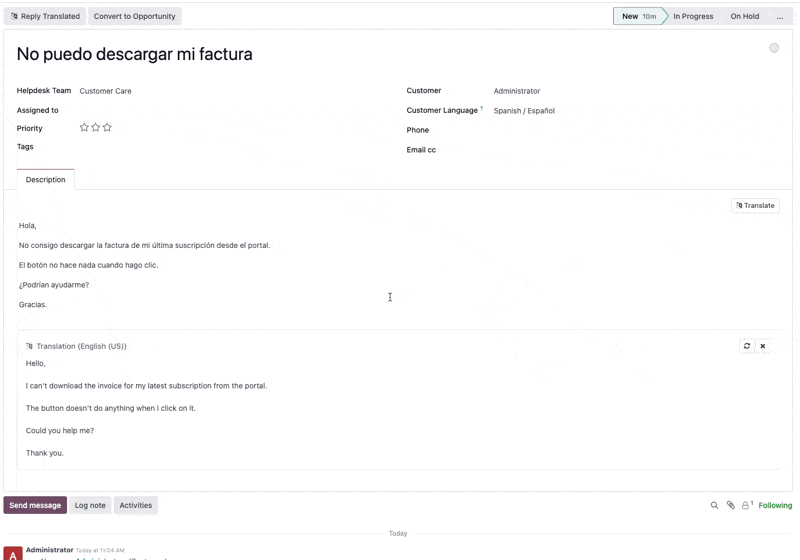The image size is (800, 560).
Task: Click the search messages magnifier icon
Action: tap(714, 506)
